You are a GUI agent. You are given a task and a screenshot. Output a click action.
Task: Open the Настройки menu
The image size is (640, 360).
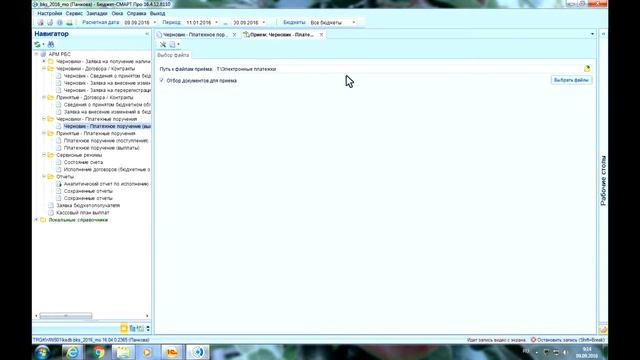click(x=50, y=13)
